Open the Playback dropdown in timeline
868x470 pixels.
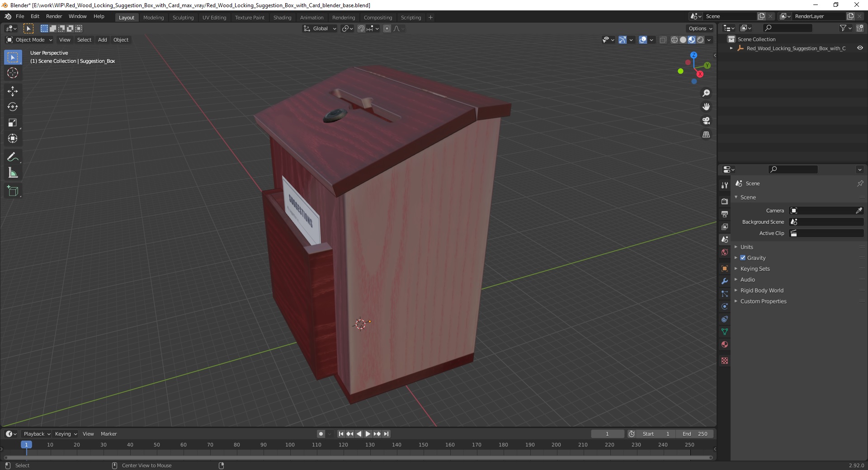tap(37, 434)
